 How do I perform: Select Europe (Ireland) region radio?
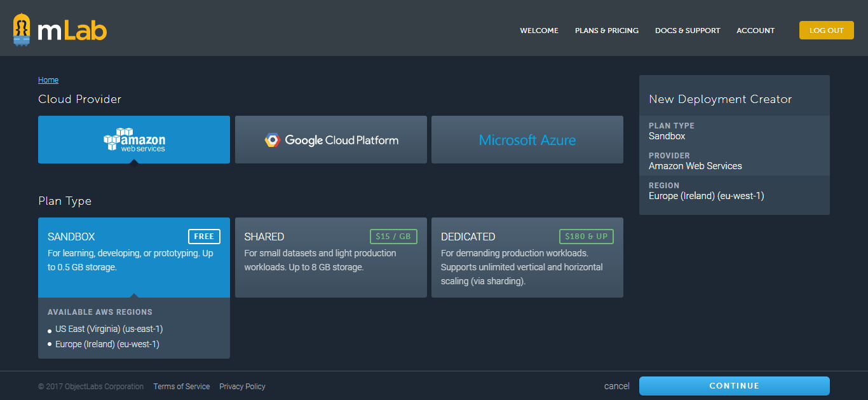point(50,344)
